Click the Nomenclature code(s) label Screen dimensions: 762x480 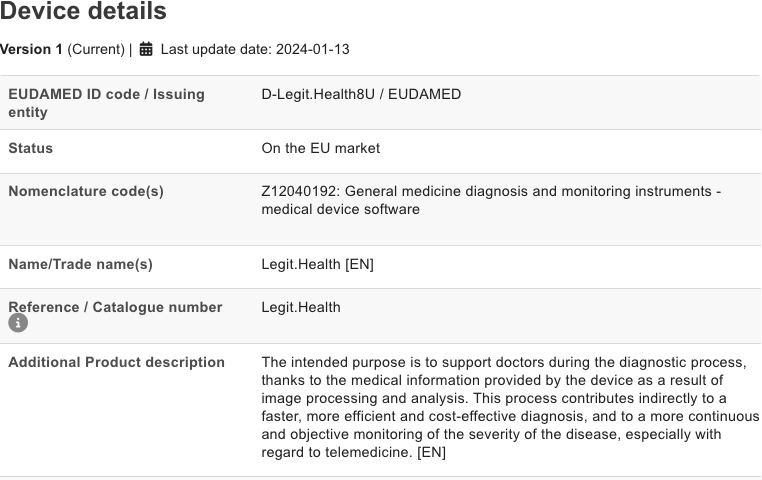(x=86, y=191)
